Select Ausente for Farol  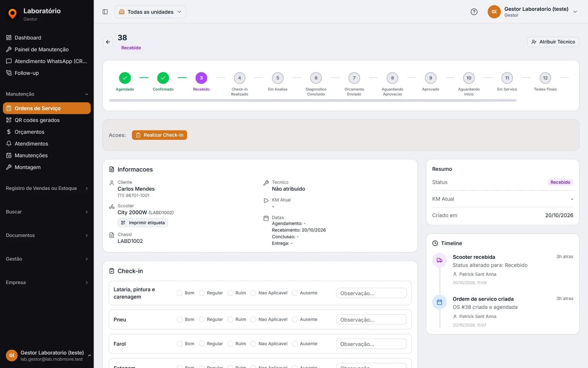coord(295,344)
